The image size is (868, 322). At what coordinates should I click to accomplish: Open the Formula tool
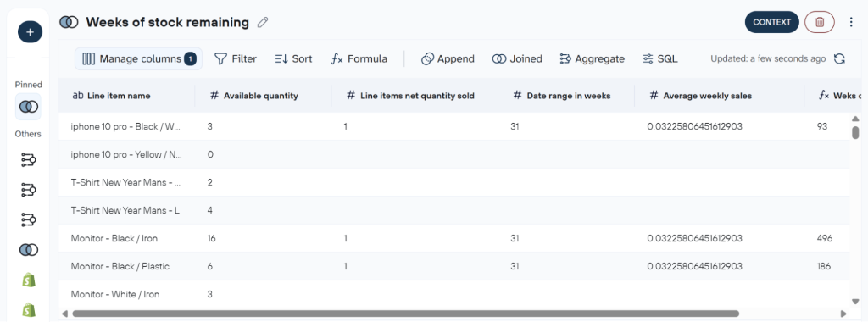pyautogui.click(x=359, y=58)
